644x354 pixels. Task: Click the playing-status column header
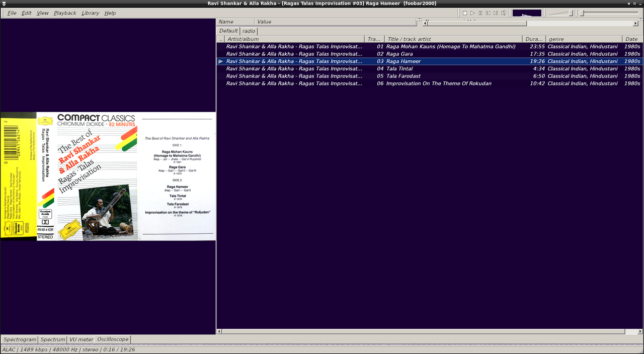220,39
